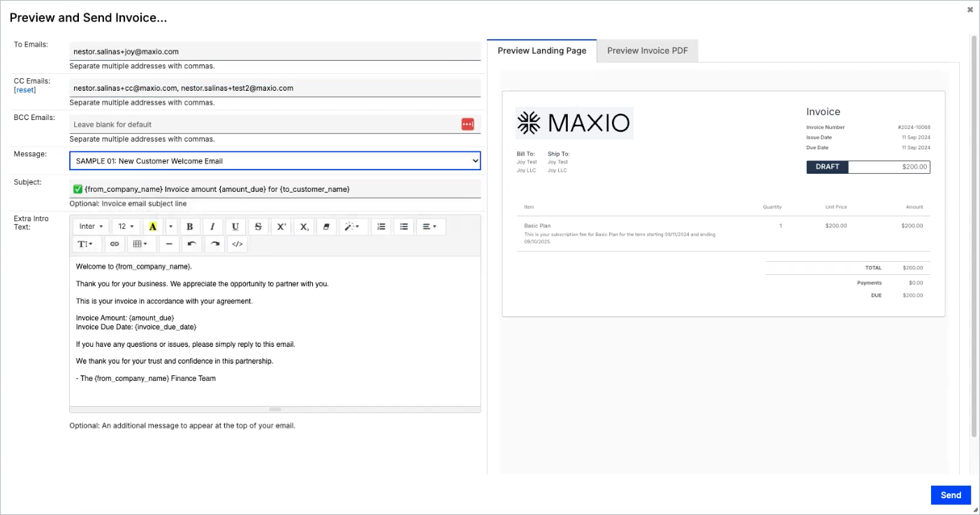Click 'Basic Plan' item in invoice preview
This screenshot has width=980, height=515.
(x=537, y=226)
